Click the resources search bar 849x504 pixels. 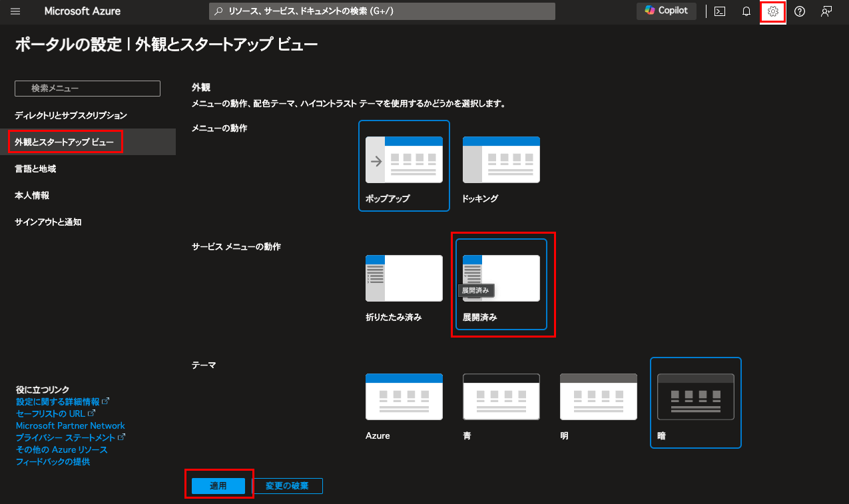(382, 11)
